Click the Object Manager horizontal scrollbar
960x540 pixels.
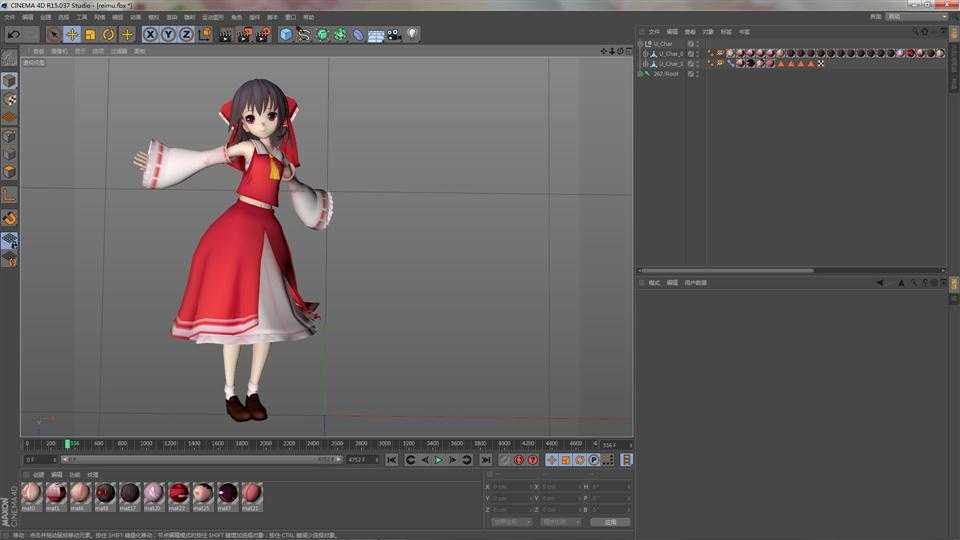[727, 270]
